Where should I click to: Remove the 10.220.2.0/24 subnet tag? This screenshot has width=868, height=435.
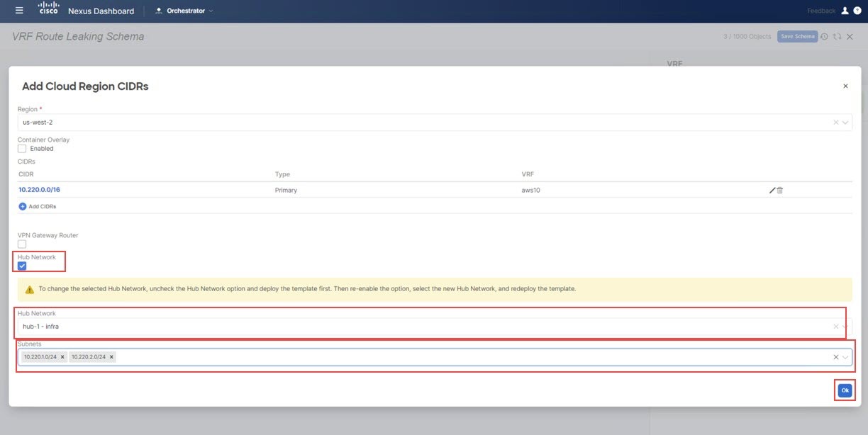tap(111, 357)
